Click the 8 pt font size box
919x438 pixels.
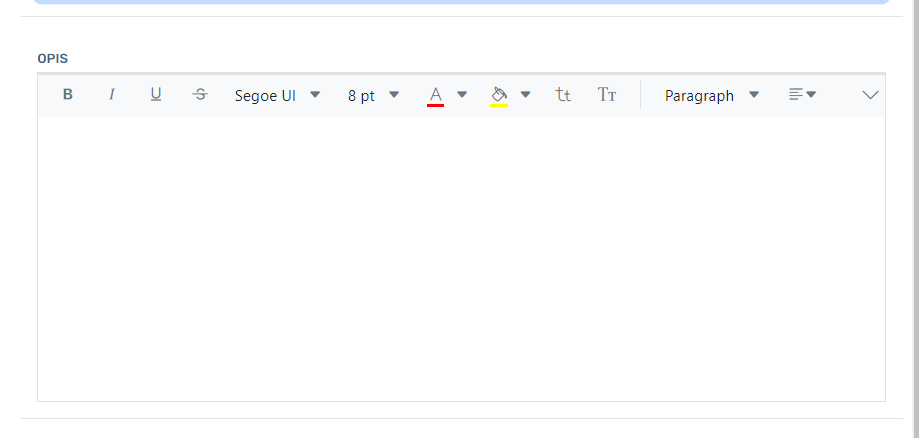pos(361,96)
